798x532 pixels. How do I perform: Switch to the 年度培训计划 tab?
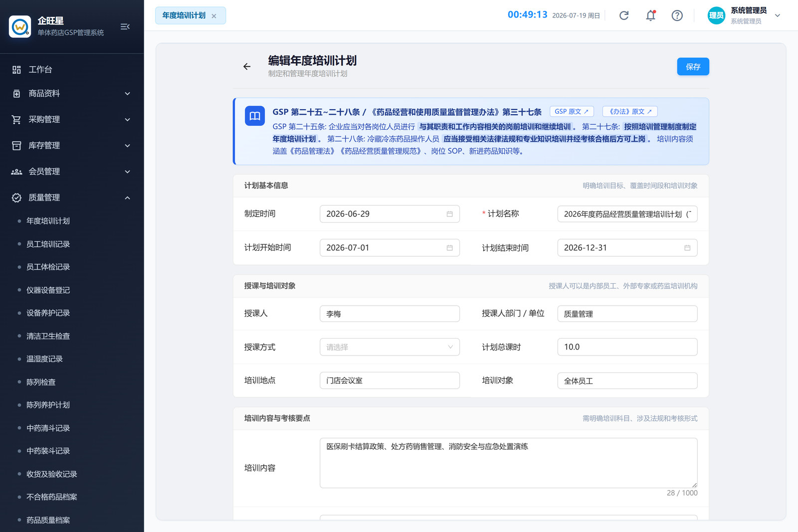pyautogui.click(x=184, y=15)
